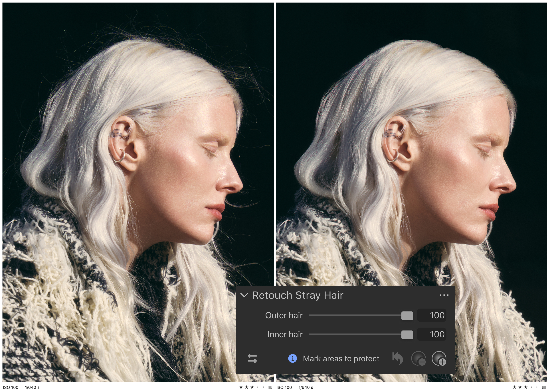Screen dimensions: 550x392
Task: Click ISO 100 under right photo
Action: pos(284,387)
